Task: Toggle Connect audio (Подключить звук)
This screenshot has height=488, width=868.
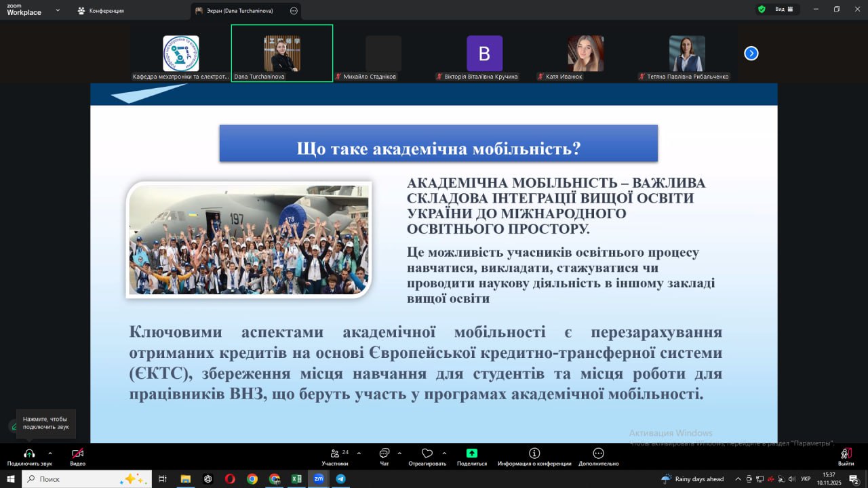Action: (x=29, y=453)
